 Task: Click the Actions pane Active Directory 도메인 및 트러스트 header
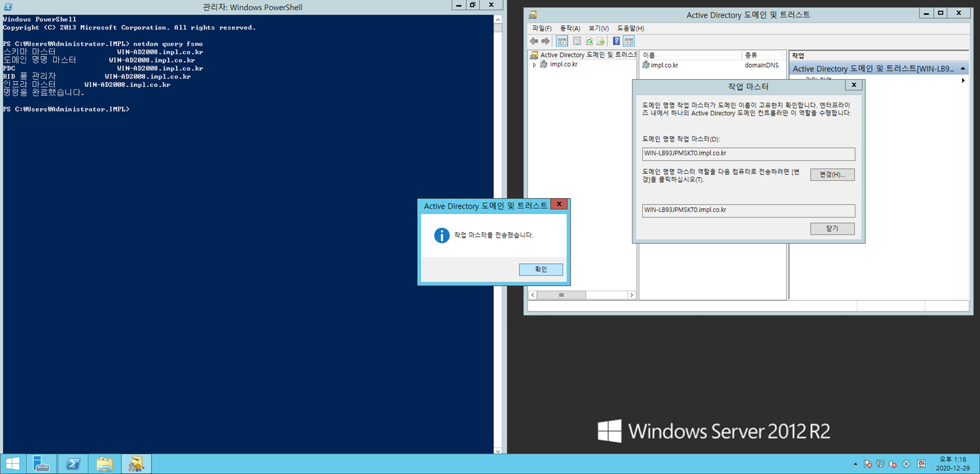coord(879,68)
